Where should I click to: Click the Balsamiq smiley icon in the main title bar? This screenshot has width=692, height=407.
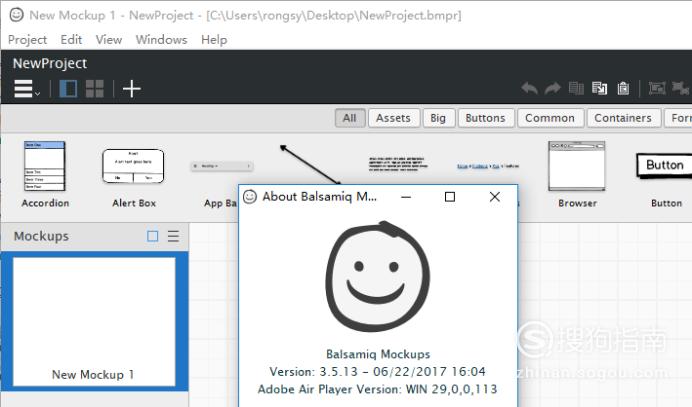coord(17,15)
